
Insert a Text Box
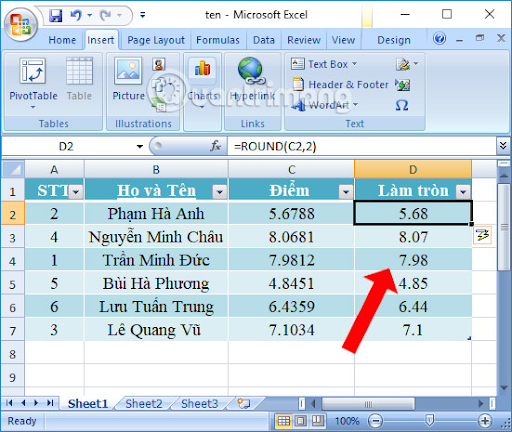(x=324, y=64)
